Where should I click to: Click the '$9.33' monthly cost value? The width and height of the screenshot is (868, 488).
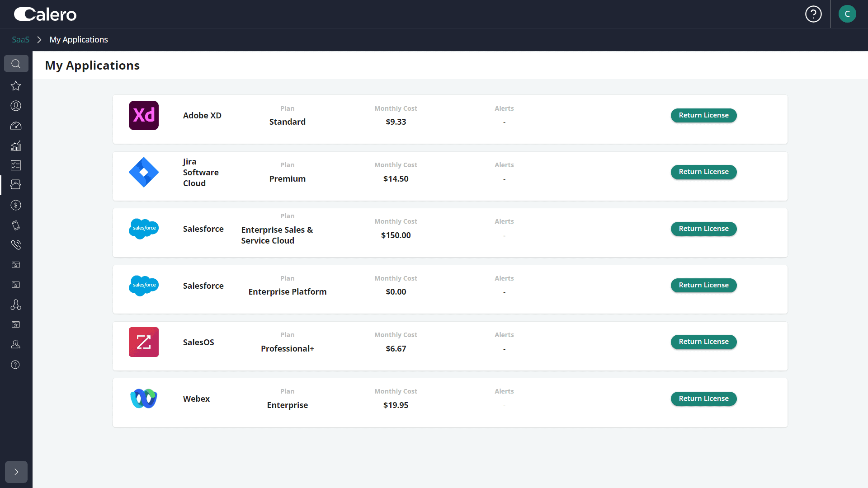pyautogui.click(x=396, y=122)
